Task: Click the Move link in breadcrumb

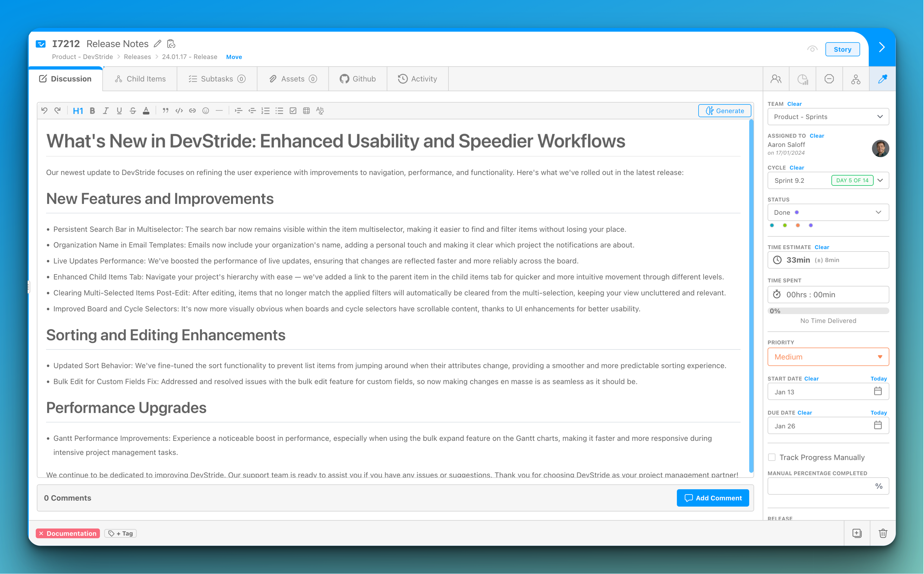Action: coord(234,57)
